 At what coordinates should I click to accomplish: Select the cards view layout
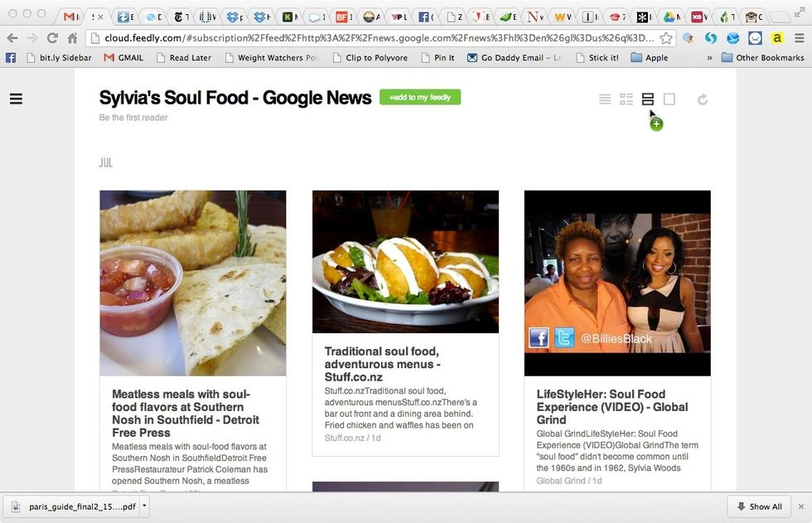pos(648,99)
